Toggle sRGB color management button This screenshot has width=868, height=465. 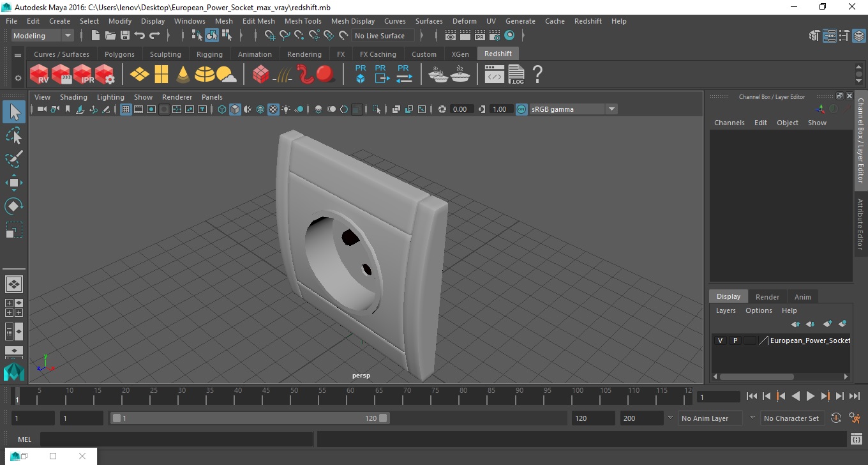click(521, 109)
